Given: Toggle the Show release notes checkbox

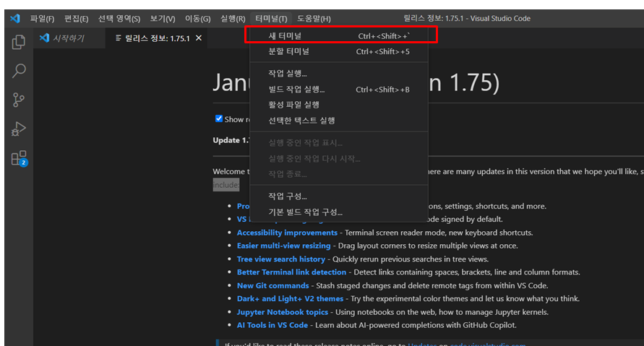Looking at the screenshot, I should (219, 118).
